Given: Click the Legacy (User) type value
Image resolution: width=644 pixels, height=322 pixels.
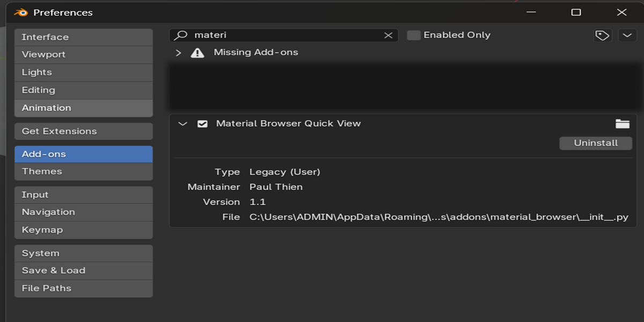Looking at the screenshot, I should [x=284, y=172].
